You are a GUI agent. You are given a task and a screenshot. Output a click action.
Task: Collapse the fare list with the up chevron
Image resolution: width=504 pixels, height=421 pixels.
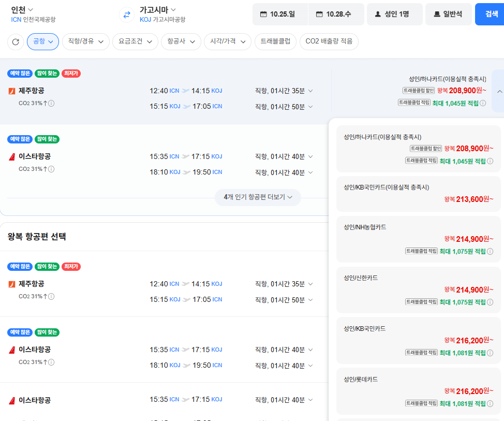499,91
